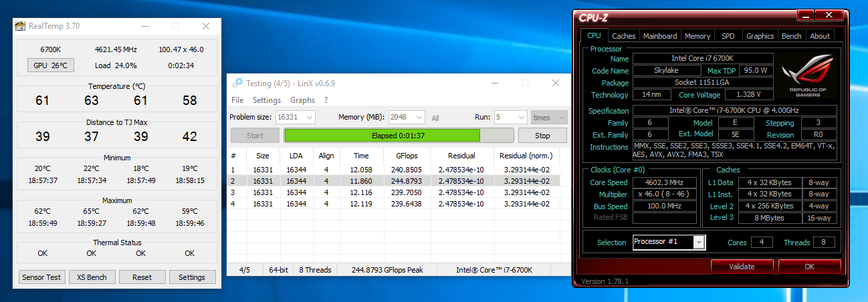This screenshot has height=302, width=868.
Task: Click the Stop button in LinX
Action: (542, 136)
